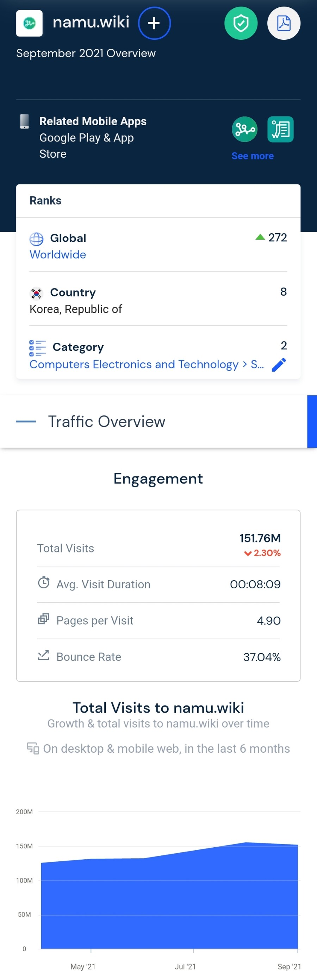The image size is (317, 980).
Task: Click the Google Play & App Store text
Action: pyautogui.click(x=87, y=146)
